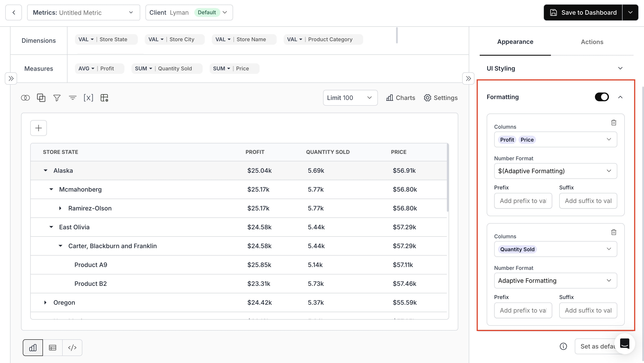Open the [x] variables icon
This screenshot has width=644, height=363.
[x=88, y=98]
